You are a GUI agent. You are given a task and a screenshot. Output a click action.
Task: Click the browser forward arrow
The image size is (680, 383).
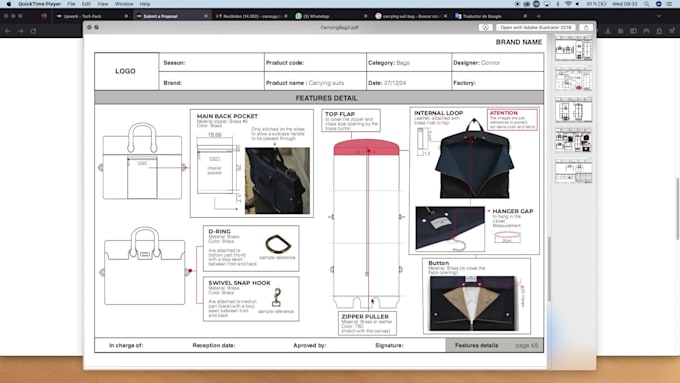coord(20,31)
